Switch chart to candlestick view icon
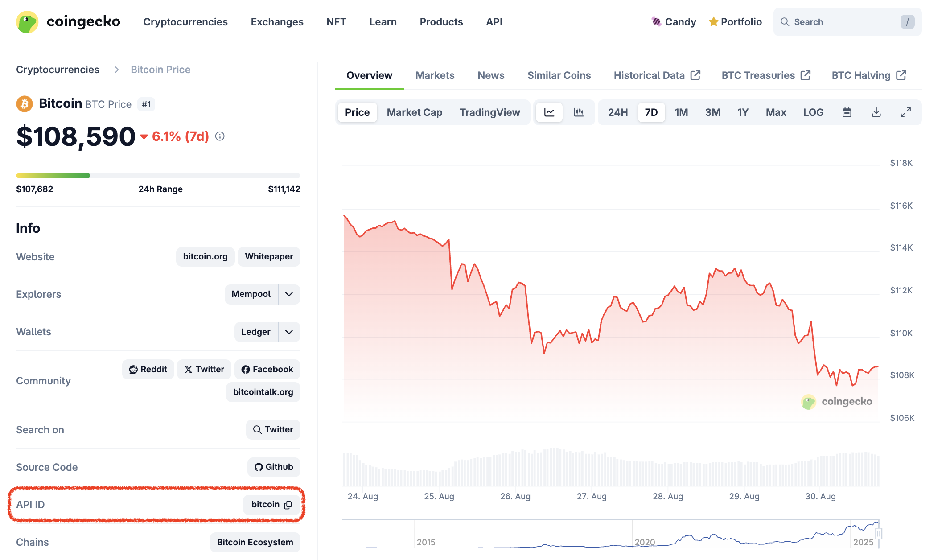946x560 pixels. coord(579,112)
